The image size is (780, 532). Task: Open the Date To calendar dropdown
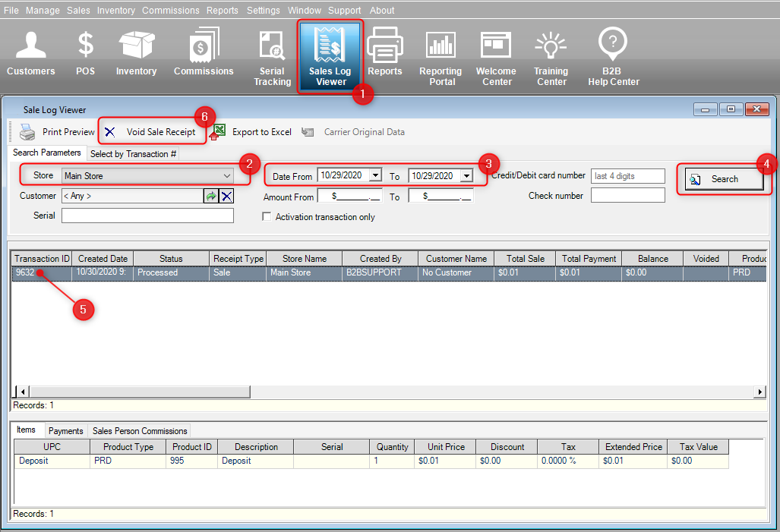pyautogui.click(x=466, y=175)
